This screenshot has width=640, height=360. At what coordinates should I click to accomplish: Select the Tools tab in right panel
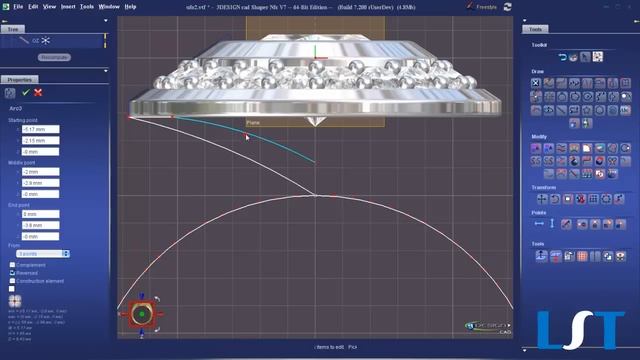pos(535,29)
